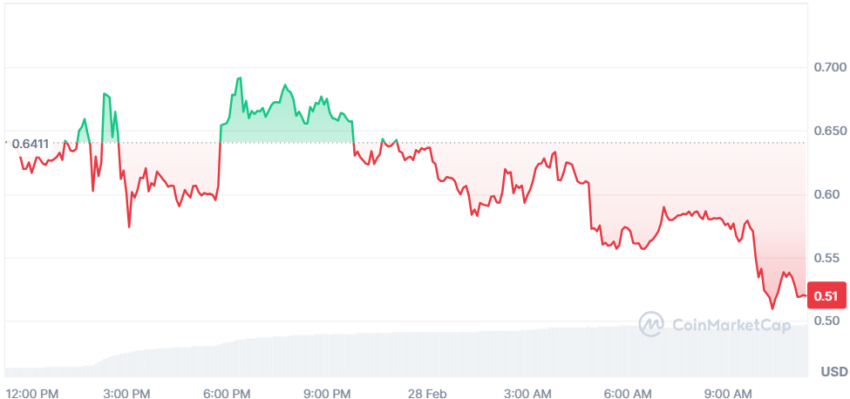The width and height of the screenshot is (850, 399).
Task: Click the 0.55 y-axis label
Action: click(827, 258)
